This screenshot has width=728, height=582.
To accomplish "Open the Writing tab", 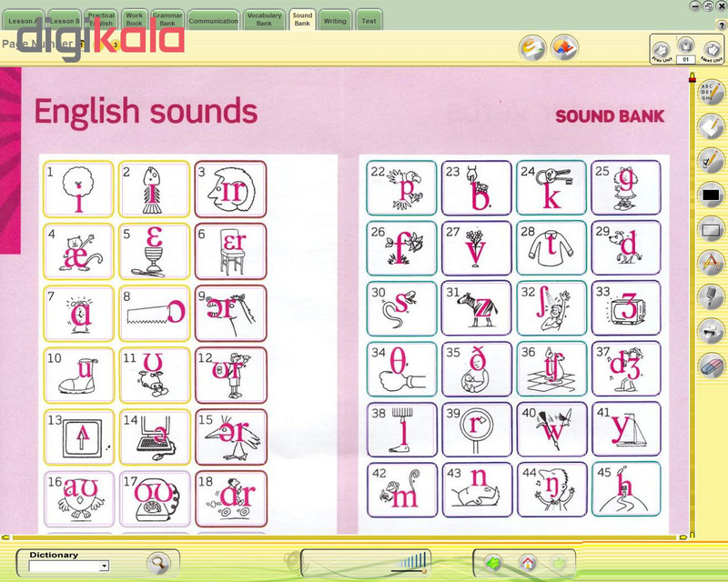I will click(x=335, y=20).
